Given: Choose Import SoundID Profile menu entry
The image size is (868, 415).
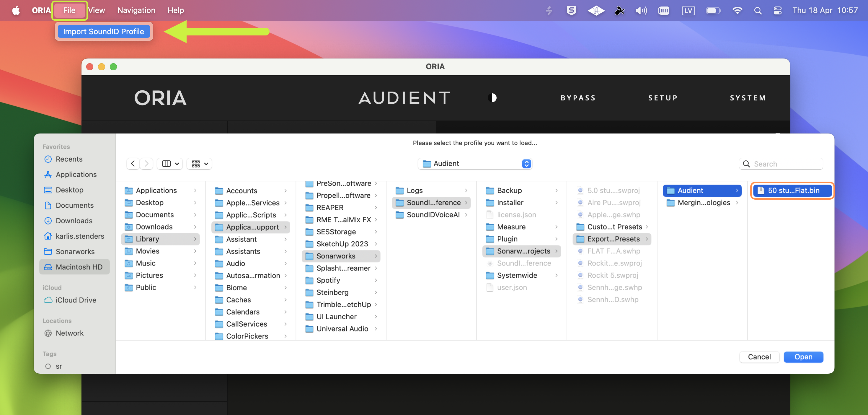Looking at the screenshot, I should pyautogui.click(x=103, y=31).
